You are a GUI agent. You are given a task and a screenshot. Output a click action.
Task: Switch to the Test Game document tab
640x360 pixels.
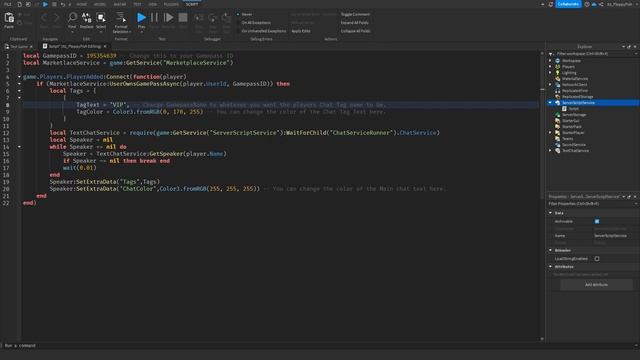tap(19, 47)
